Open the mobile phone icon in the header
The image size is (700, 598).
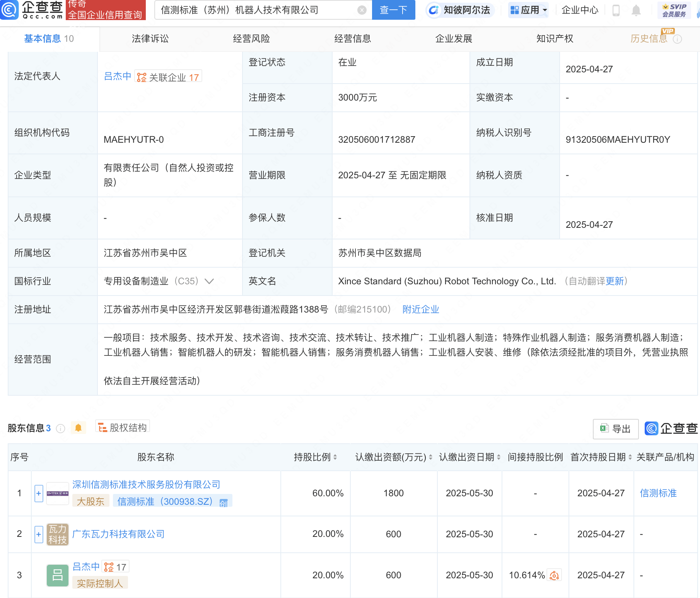(616, 10)
